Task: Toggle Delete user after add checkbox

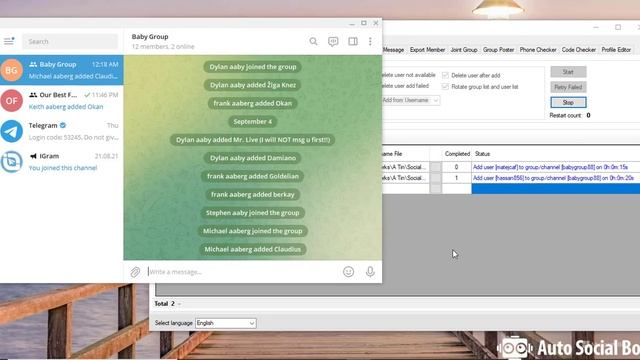Action: pos(445,75)
